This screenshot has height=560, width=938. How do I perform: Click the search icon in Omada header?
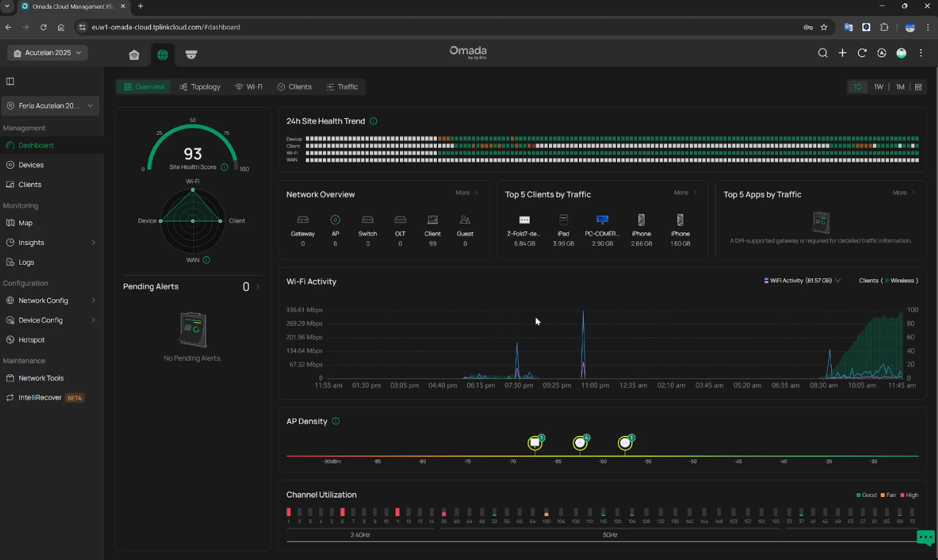823,53
